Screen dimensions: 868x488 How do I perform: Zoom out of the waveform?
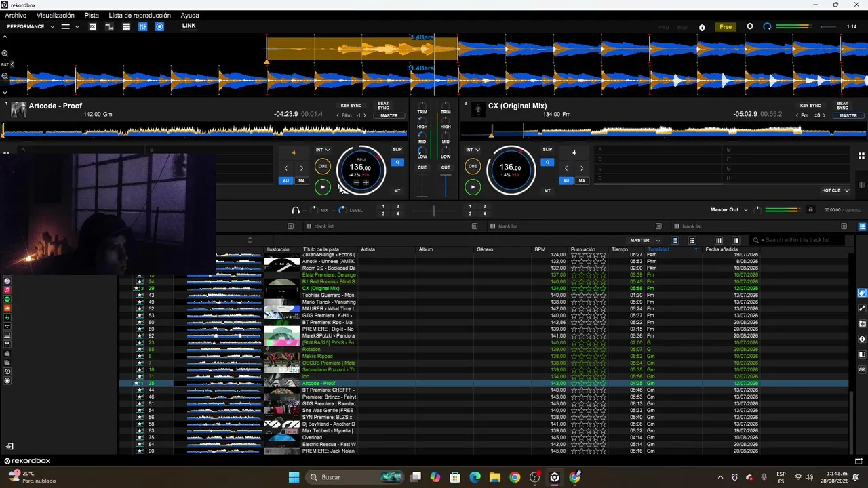point(5,76)
